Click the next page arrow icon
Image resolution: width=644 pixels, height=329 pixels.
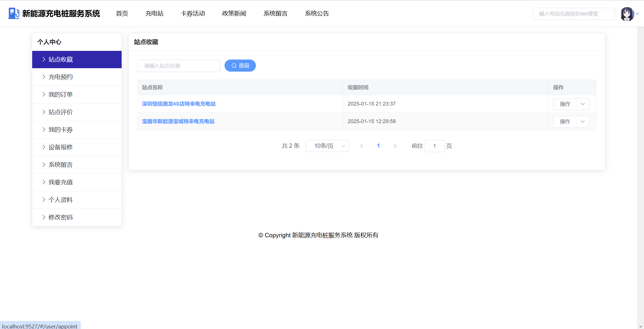395,146
